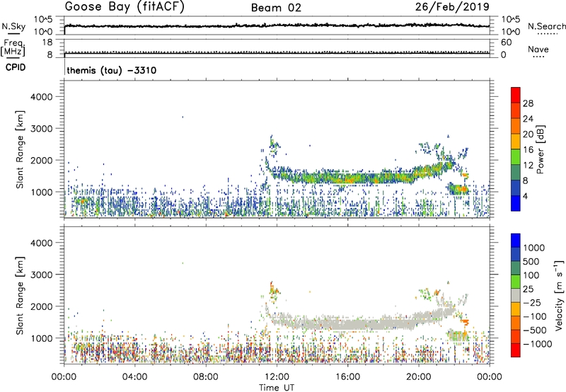Image resolution: width=566 pixels, height=392 pixels.
Task: Click the '16:00' time axis tick label
Action: coord(348,377)
